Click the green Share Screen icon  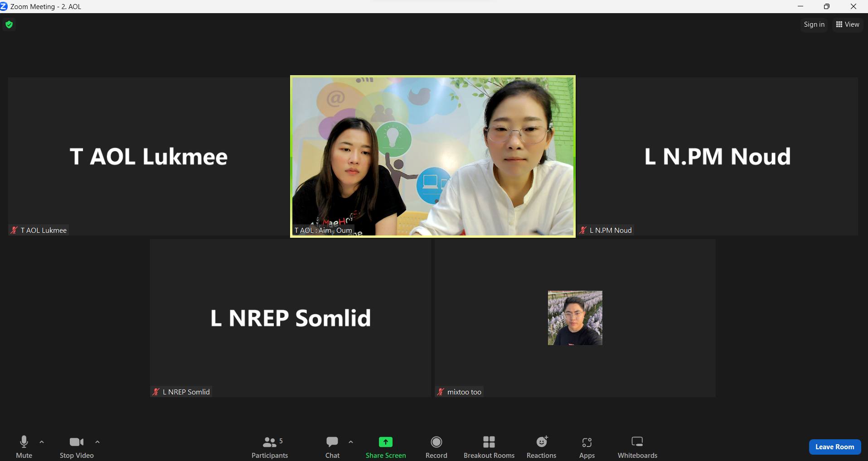coord(385,442)
